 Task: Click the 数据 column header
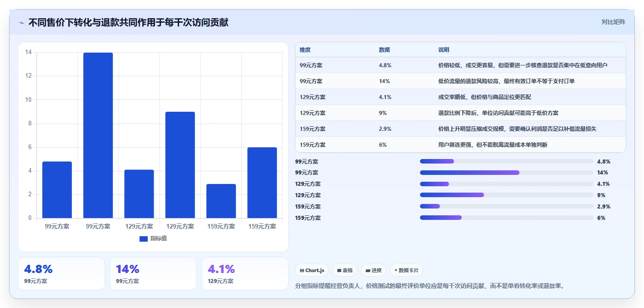(384, 50)
